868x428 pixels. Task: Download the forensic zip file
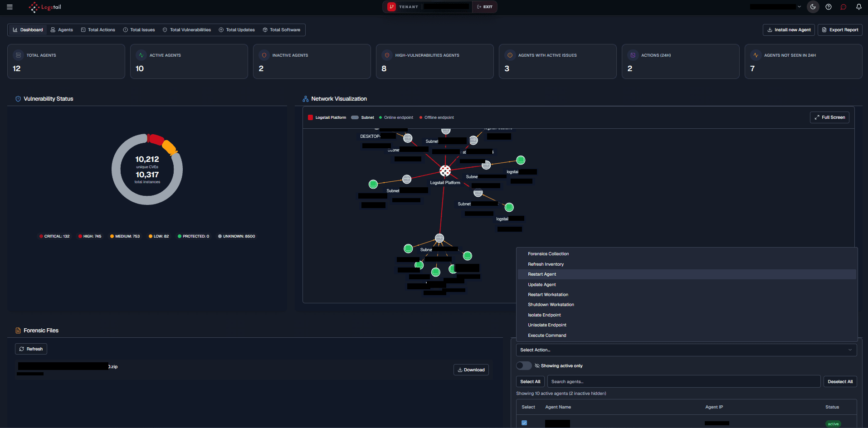471,370
